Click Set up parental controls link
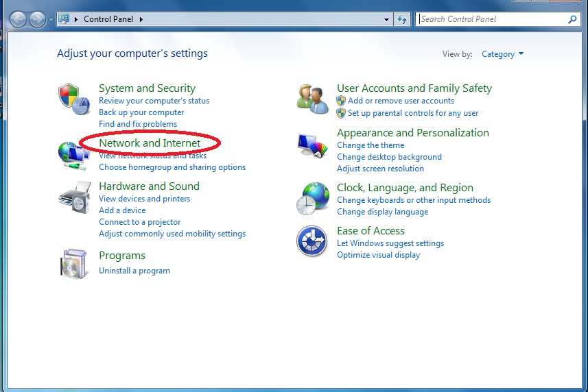The image size is (588, 392). pyautogui.click(x=413, y=113)
